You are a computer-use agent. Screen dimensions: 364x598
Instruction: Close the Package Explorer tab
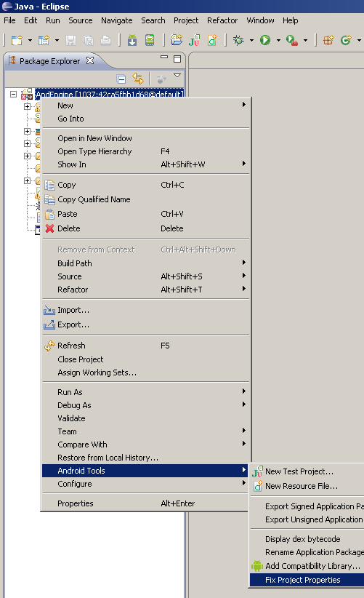coord(90,60)
